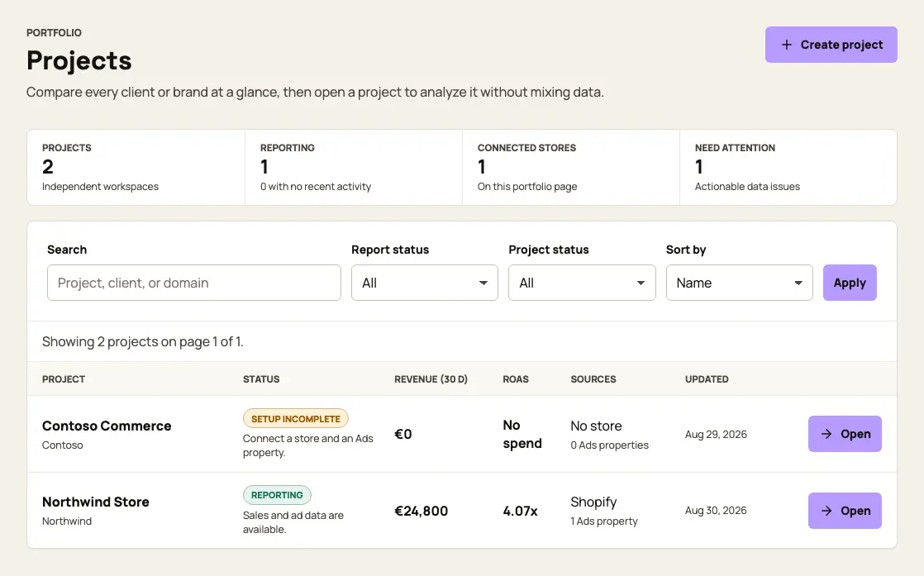This screenshot has width=924, height=576.
Task: Click the Aug 29, 2026 updated date
Action: pos(716,434)
